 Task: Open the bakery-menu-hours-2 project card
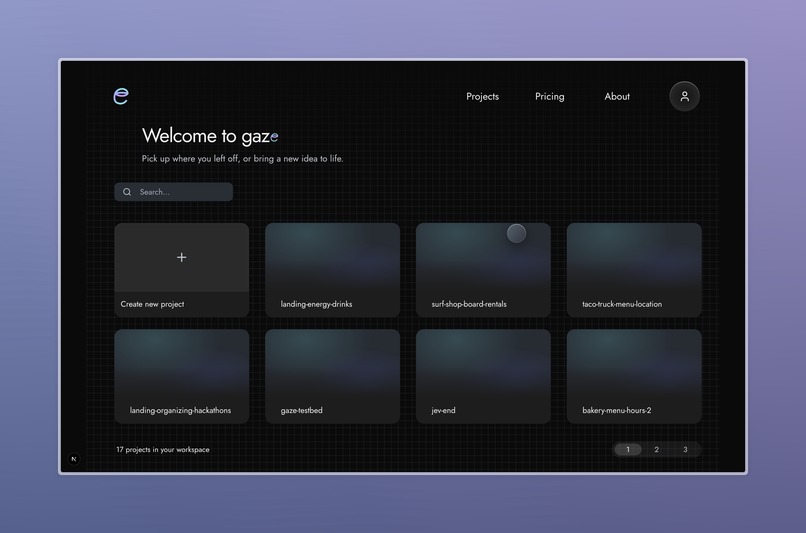pos(634,376)
